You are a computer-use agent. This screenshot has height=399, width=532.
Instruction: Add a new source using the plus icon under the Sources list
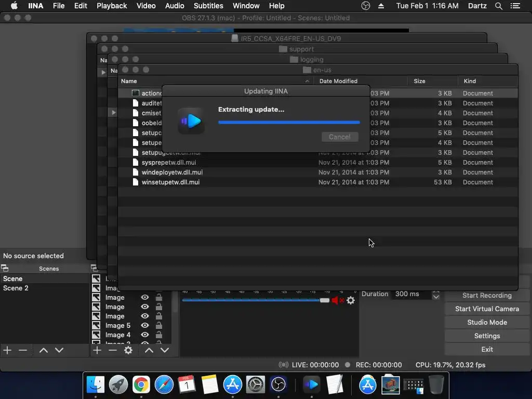point(97,350)
